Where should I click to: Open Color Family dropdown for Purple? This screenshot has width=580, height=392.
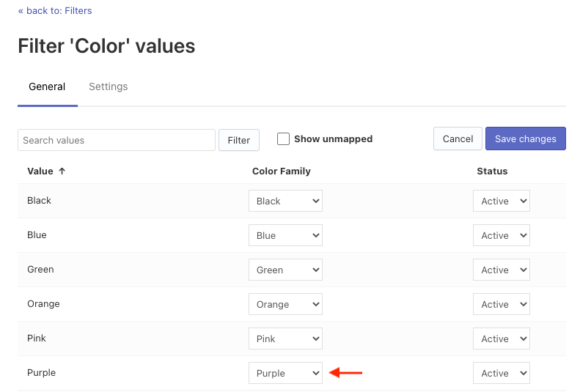285,373
